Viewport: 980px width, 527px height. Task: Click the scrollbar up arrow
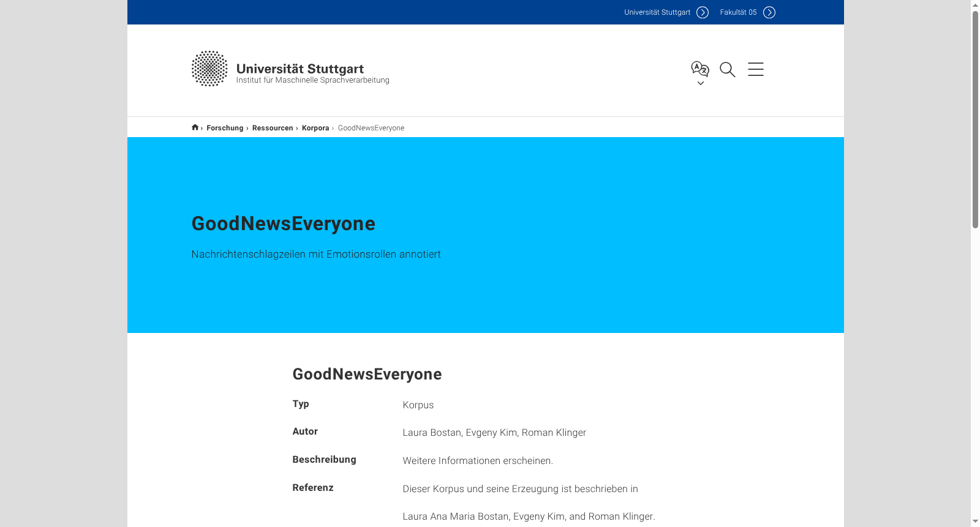click(x=975, y=5)
